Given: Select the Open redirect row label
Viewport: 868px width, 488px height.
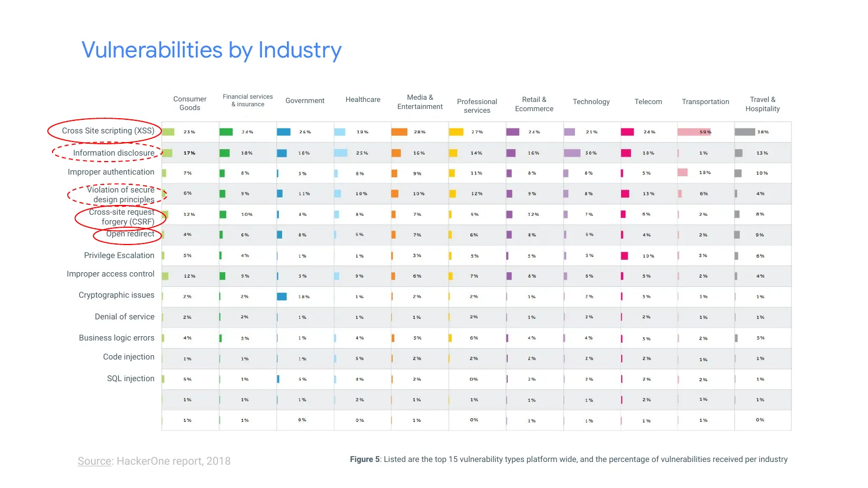Looking at the screenshot, I should (130, 234).
